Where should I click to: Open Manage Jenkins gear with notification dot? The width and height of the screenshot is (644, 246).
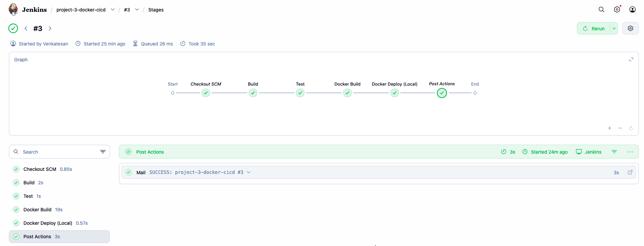(x=617, y=10)
